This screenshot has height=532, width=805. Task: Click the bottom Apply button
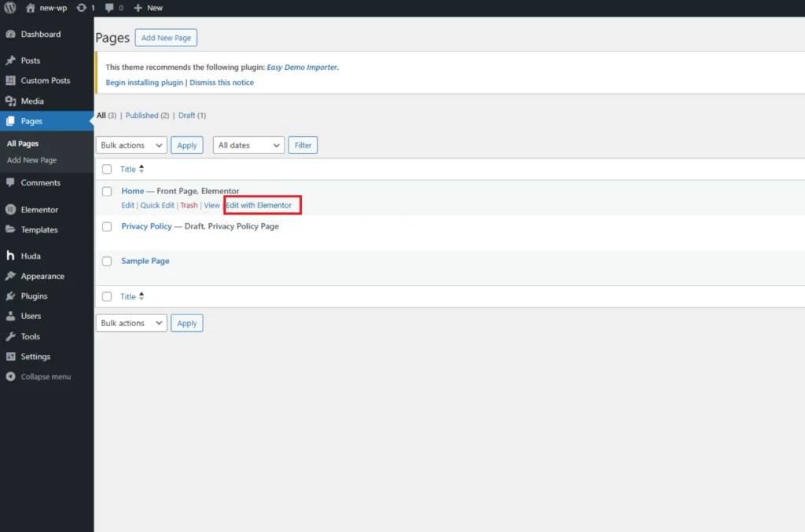coord(187,323)
